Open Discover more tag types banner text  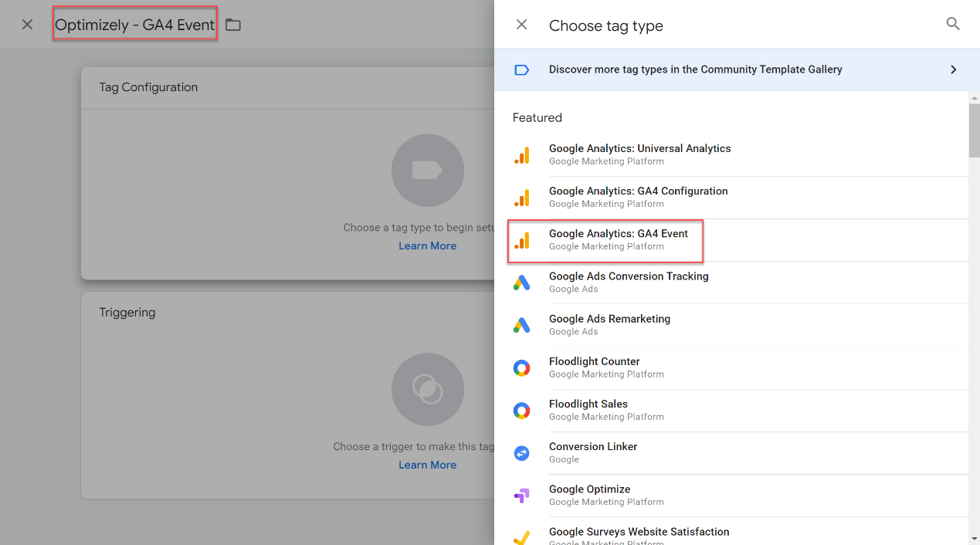[696, 69]
